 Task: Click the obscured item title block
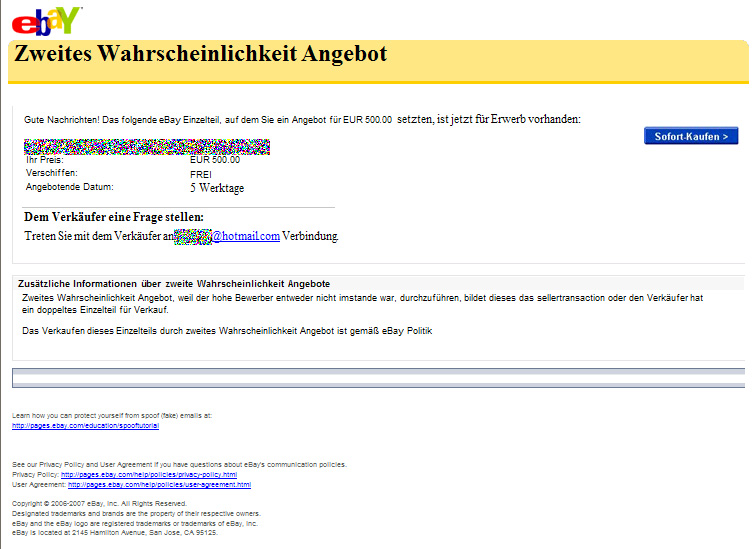tap(147, 147)
